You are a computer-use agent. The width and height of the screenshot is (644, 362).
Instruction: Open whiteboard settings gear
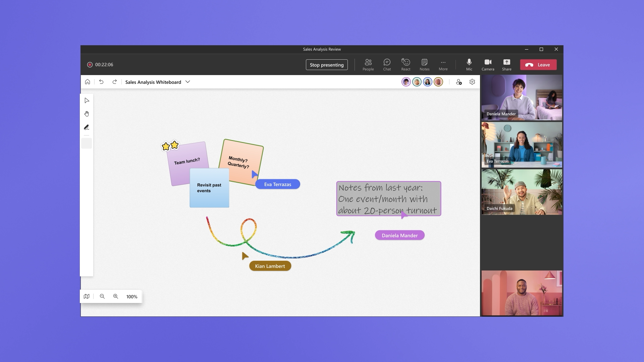(x=472, y=82)
